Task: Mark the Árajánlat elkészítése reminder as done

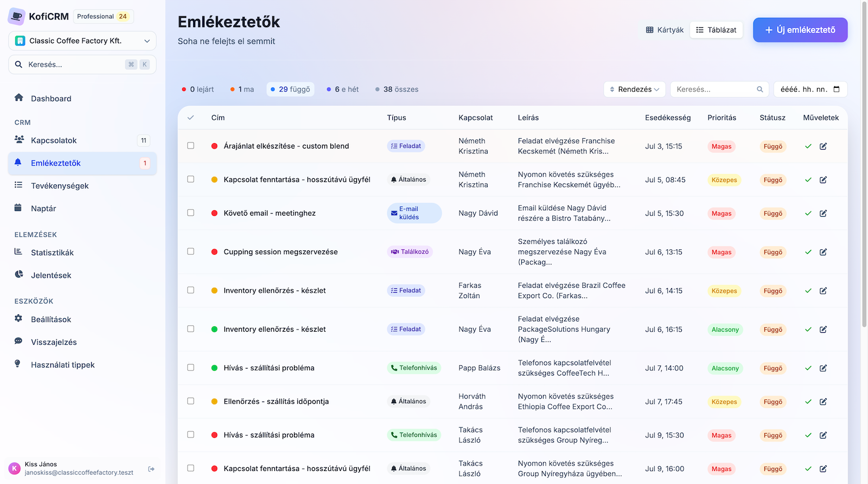Action: tap(808, 146)
